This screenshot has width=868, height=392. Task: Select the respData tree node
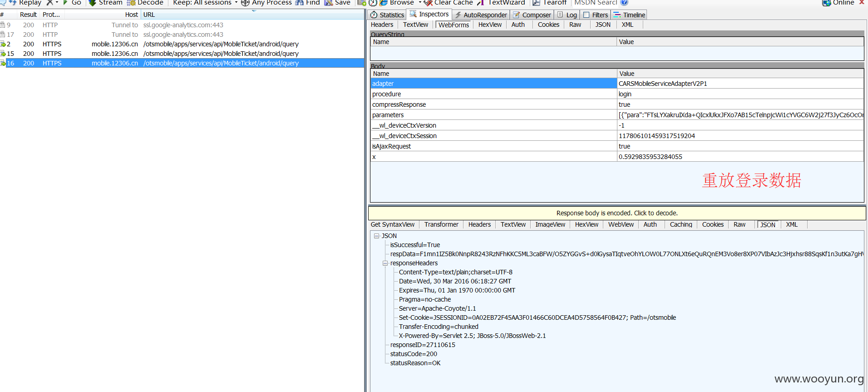pyautogui.click(x=626, y=254)
